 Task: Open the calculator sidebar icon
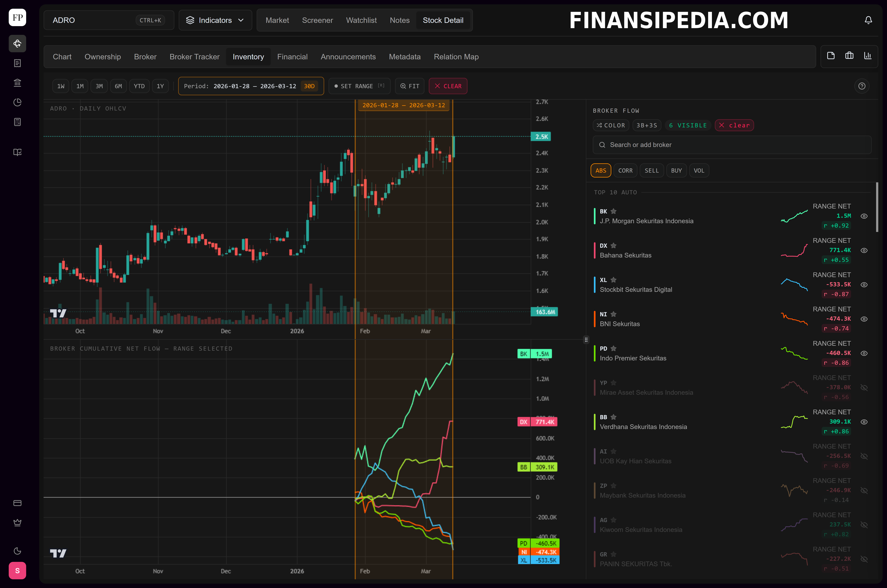17,122
